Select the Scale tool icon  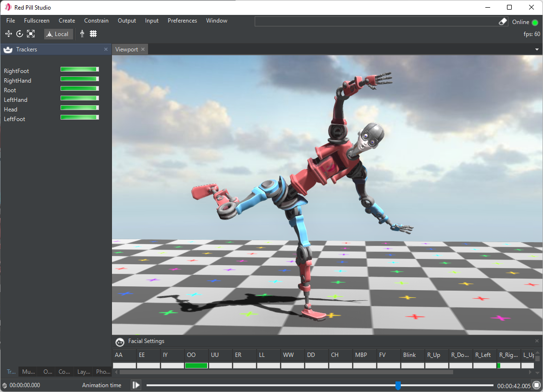[31, 34]
